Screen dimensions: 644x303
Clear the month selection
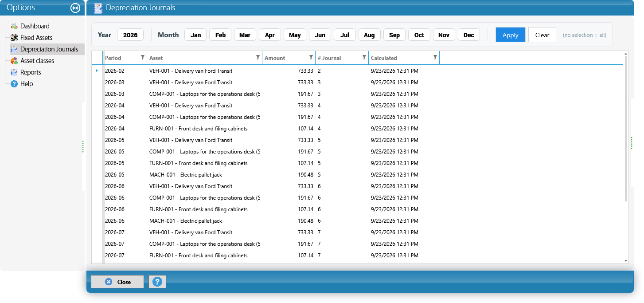(x=542, y=35)
